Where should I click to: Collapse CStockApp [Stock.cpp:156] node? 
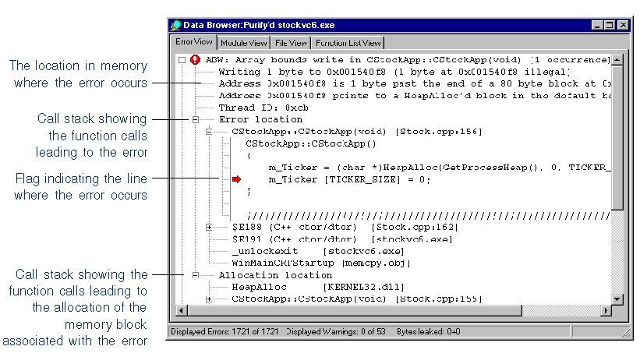click(x=209, y=132)
